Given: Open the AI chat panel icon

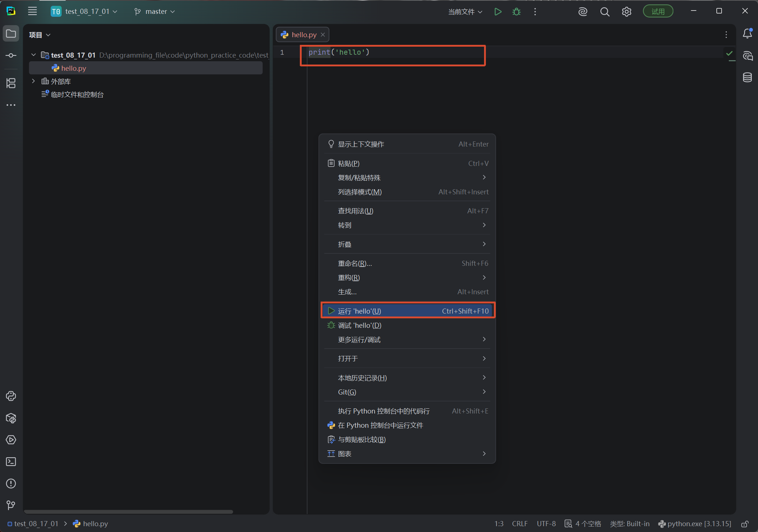Looking at the screenshot, I should [x=747, y=55].
